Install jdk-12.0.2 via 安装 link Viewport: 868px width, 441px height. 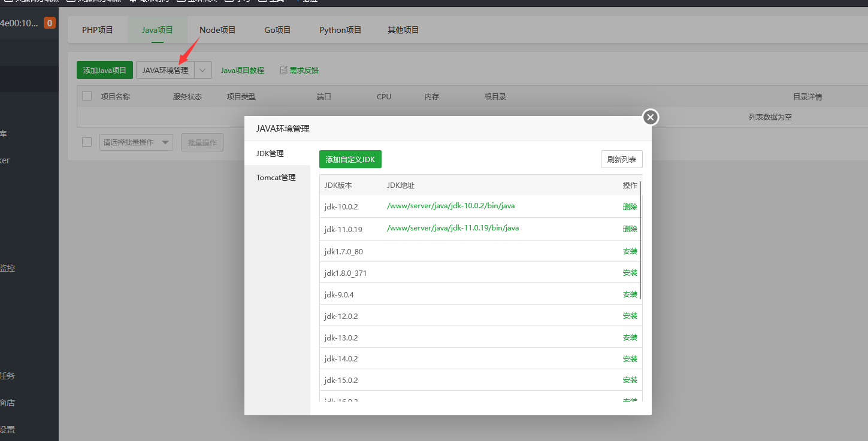point(630,316)
